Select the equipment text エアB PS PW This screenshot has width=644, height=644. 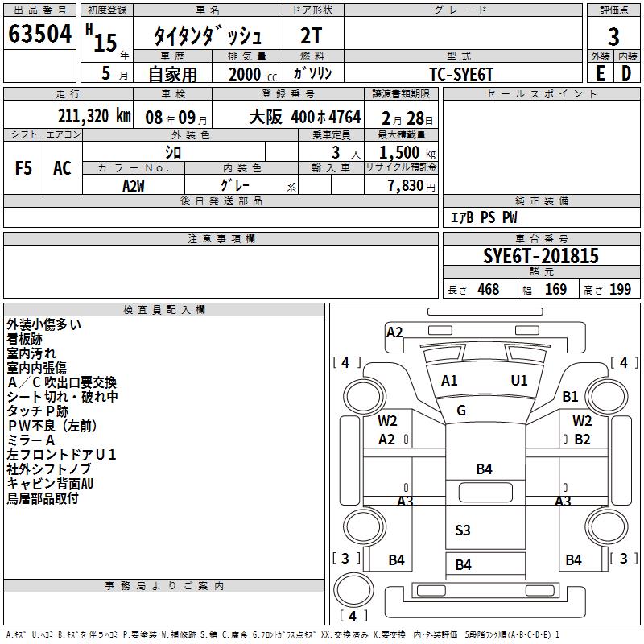483,217
